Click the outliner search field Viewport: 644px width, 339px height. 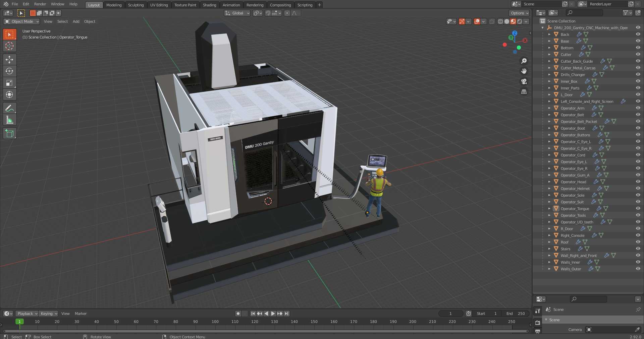pyautogui.click(x=584, y=13)
